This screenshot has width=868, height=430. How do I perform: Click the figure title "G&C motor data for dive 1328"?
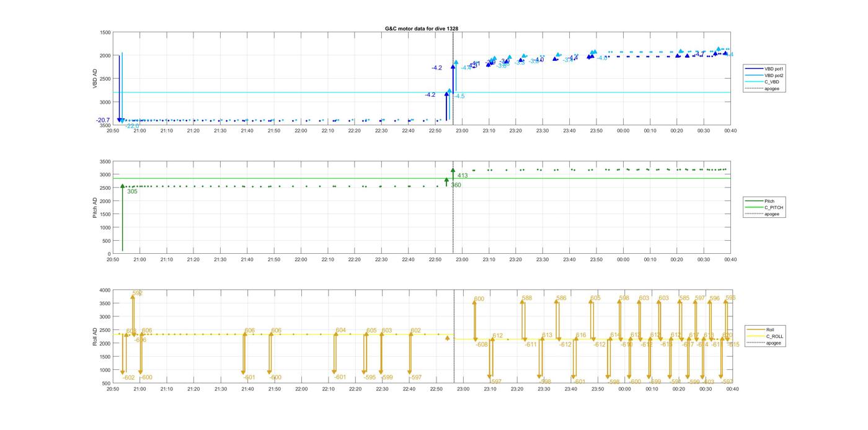point(422,29)
